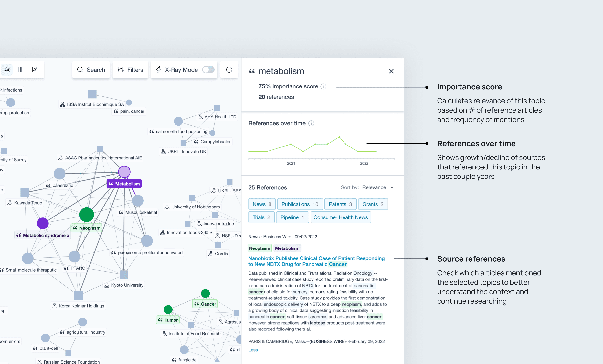Screen dimensions: 603x364
Task: Switch to column view icon
Action: pos(21,70)
